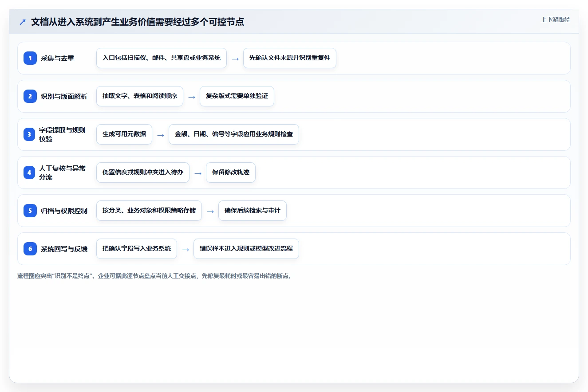Click the arrow icon beside the title
588x392 pixels.
coord(23,22)
